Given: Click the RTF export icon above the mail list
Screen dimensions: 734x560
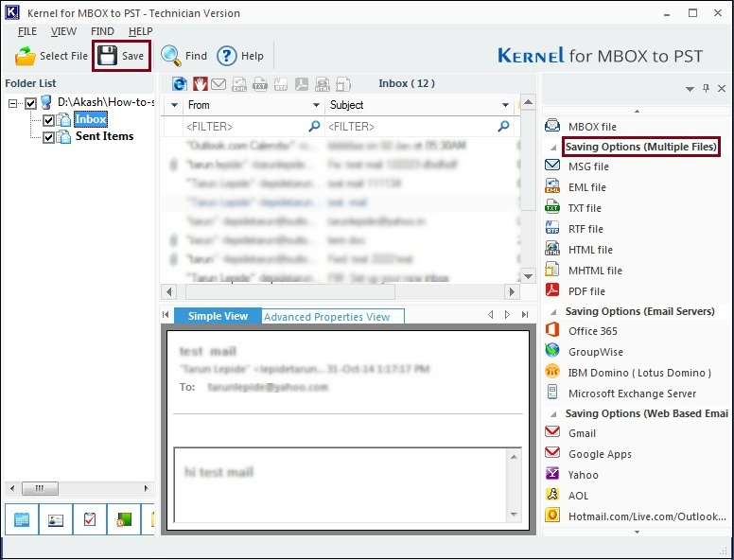Looking at the screenshot, I should (280, 84).
